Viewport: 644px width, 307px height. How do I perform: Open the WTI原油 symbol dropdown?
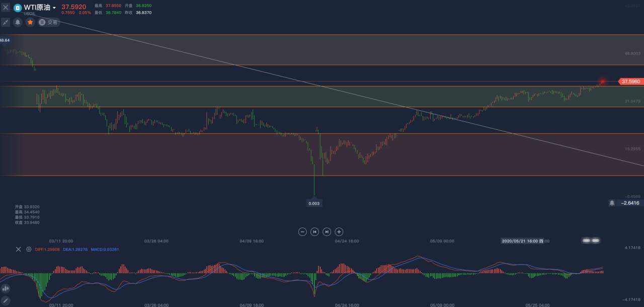pyautogui.click(x=40, y=7)
